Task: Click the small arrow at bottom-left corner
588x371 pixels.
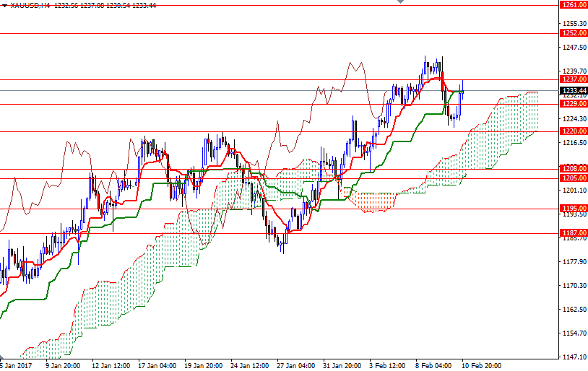Action: coord(2,357)
